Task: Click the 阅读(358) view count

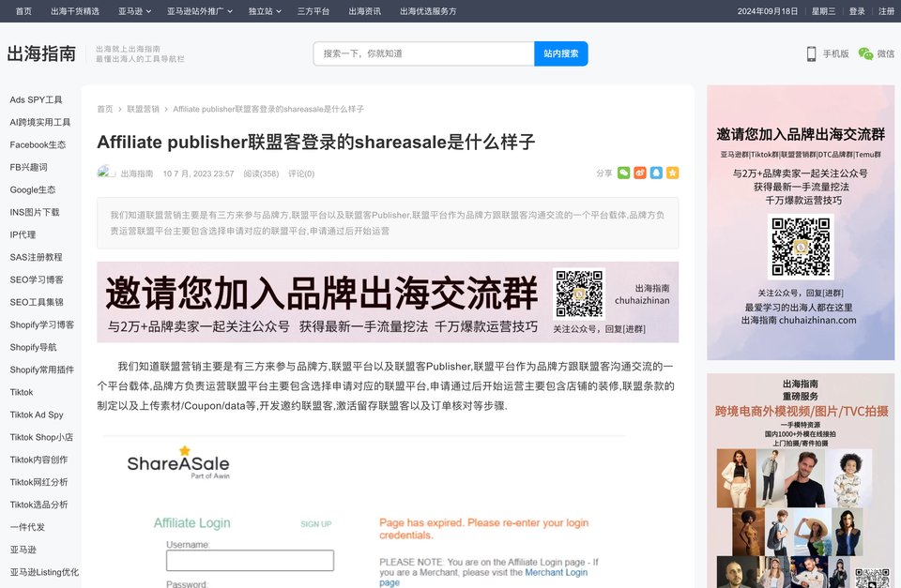Action: click(x=261, y=173)
